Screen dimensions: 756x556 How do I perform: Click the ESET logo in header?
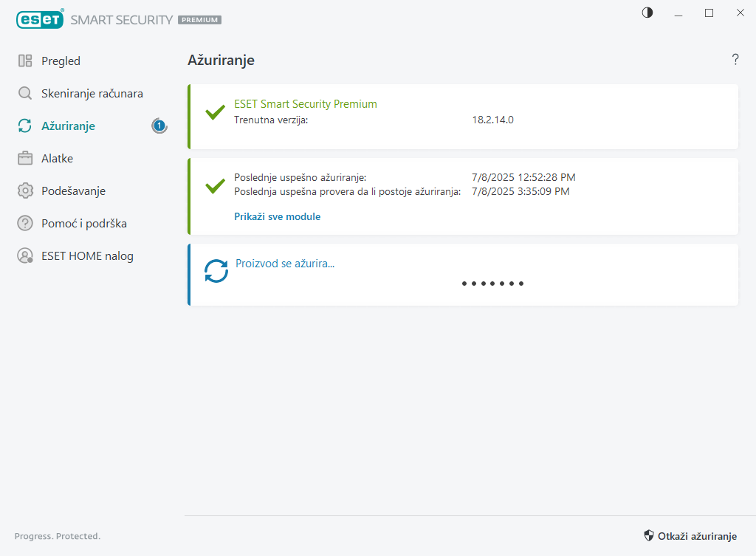pos(40,20)
